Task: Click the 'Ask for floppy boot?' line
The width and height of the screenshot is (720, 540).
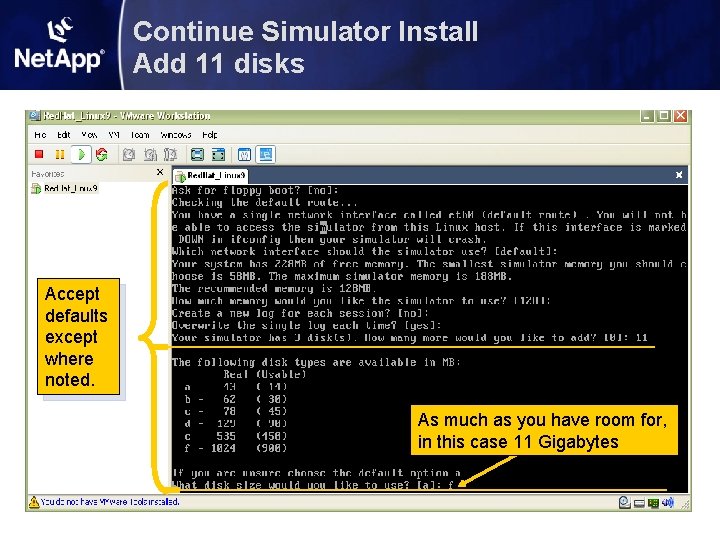Action: (255, 190)
